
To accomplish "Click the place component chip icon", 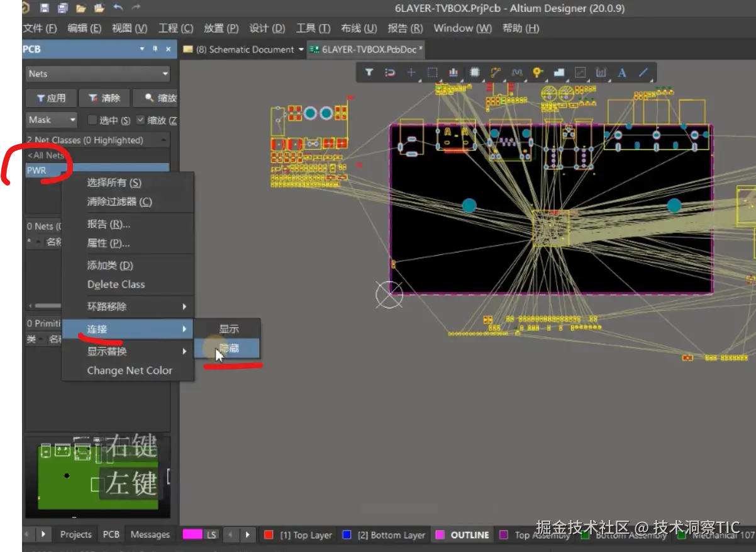I will (474, 72).
